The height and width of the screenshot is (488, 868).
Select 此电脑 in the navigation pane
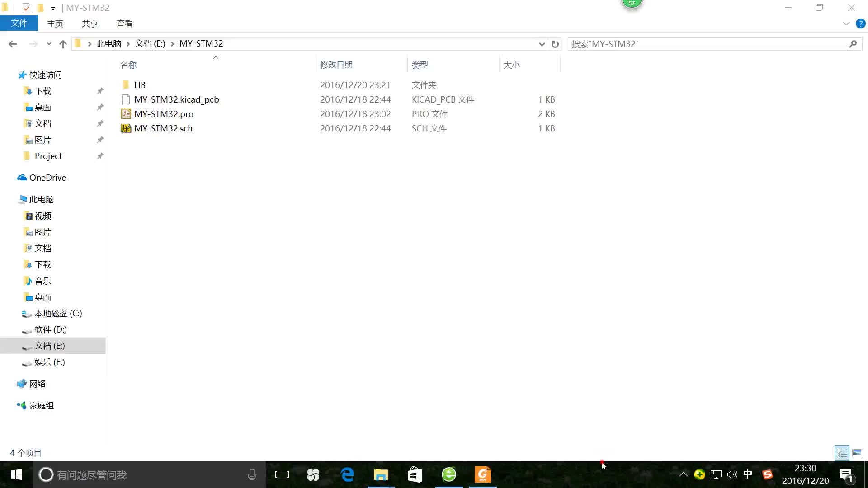41,199
